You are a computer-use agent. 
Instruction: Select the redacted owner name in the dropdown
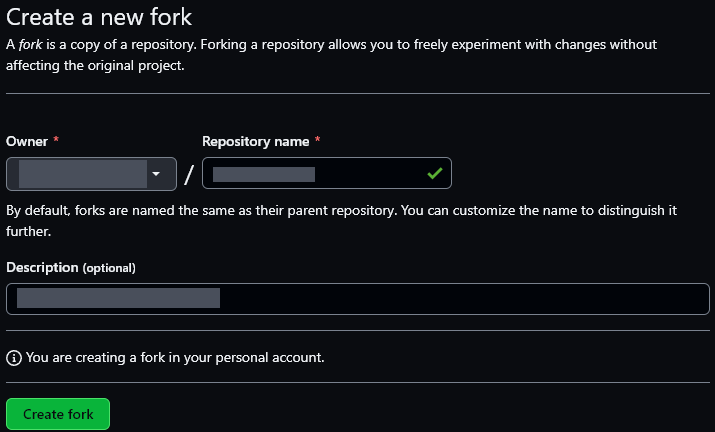(83, 174)
